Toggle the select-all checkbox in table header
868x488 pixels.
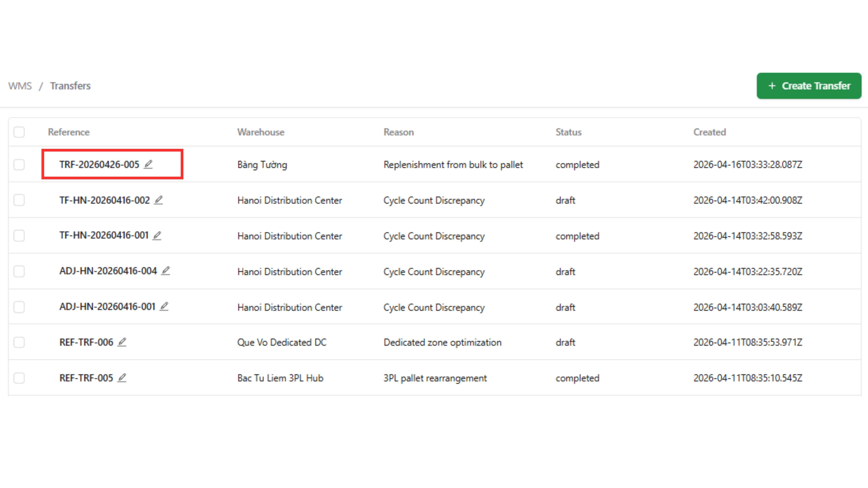pyautogui.click(x=19, y=132)
